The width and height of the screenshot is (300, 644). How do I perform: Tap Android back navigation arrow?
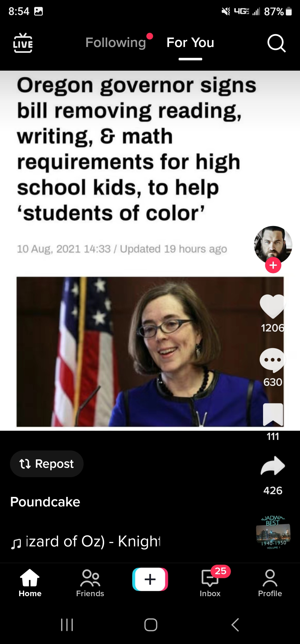[x=235, y=625]
